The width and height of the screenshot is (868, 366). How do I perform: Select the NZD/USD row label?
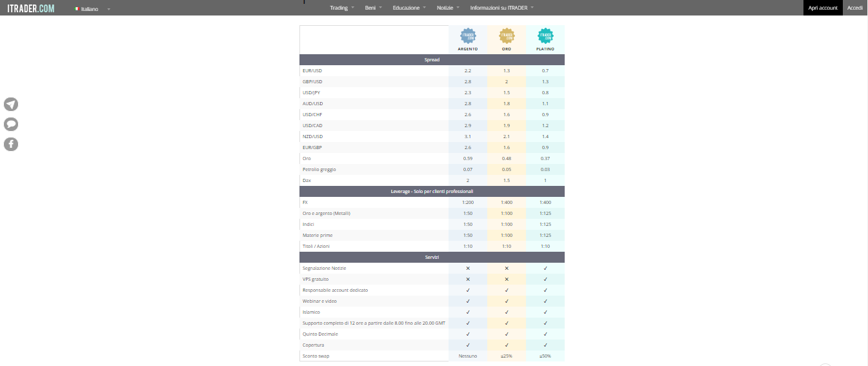[312, 136]
